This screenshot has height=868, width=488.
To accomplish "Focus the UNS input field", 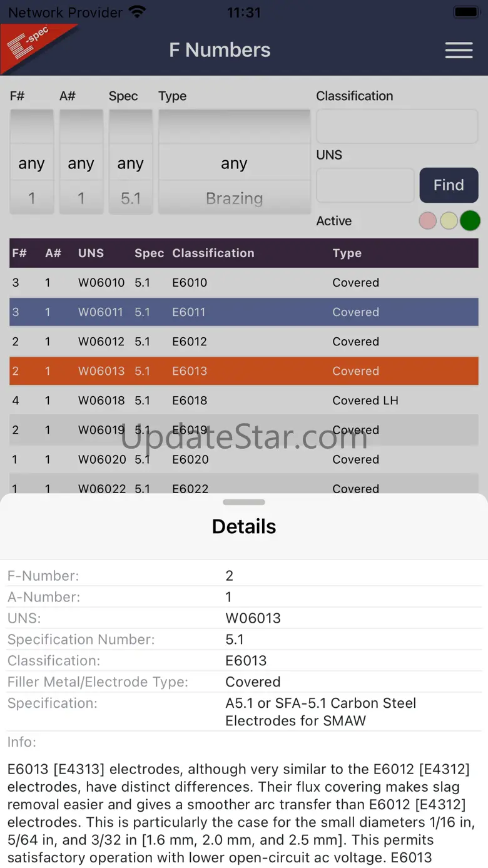I will coord(365,185).
